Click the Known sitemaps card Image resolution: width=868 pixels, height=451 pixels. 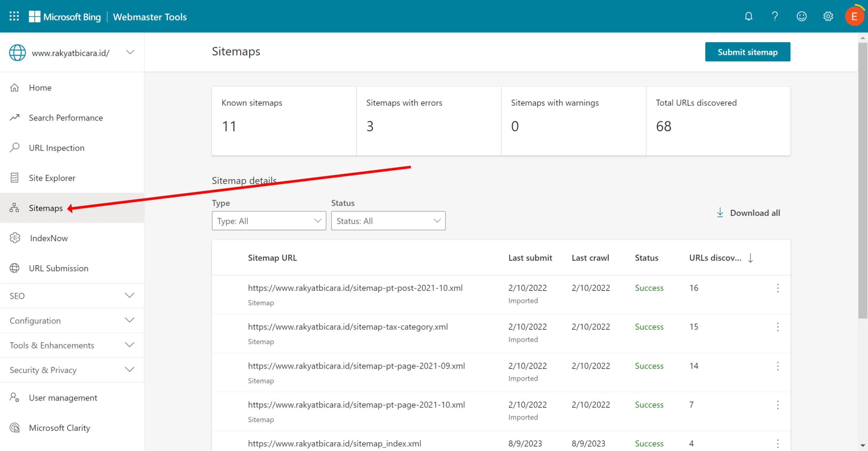[x=284, y=121]
